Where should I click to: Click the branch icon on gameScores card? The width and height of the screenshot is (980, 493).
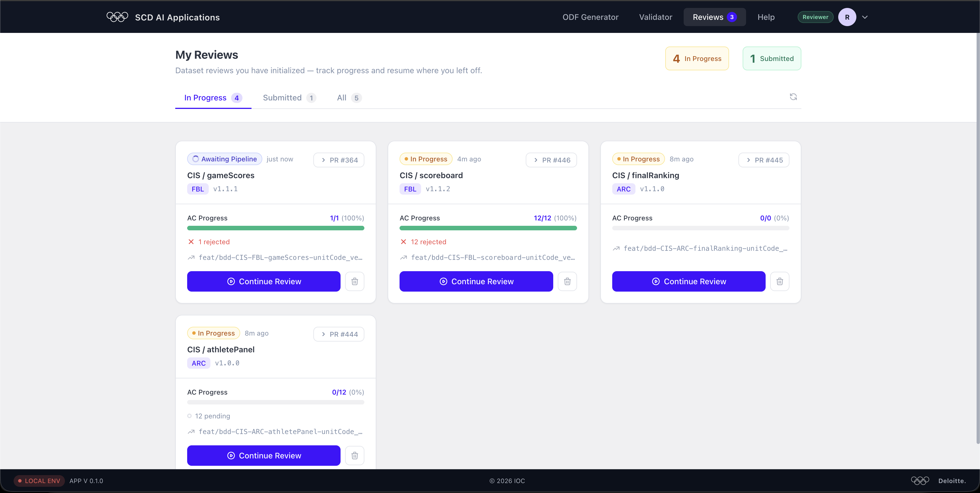pyautogui.click(x=191, y=258)
